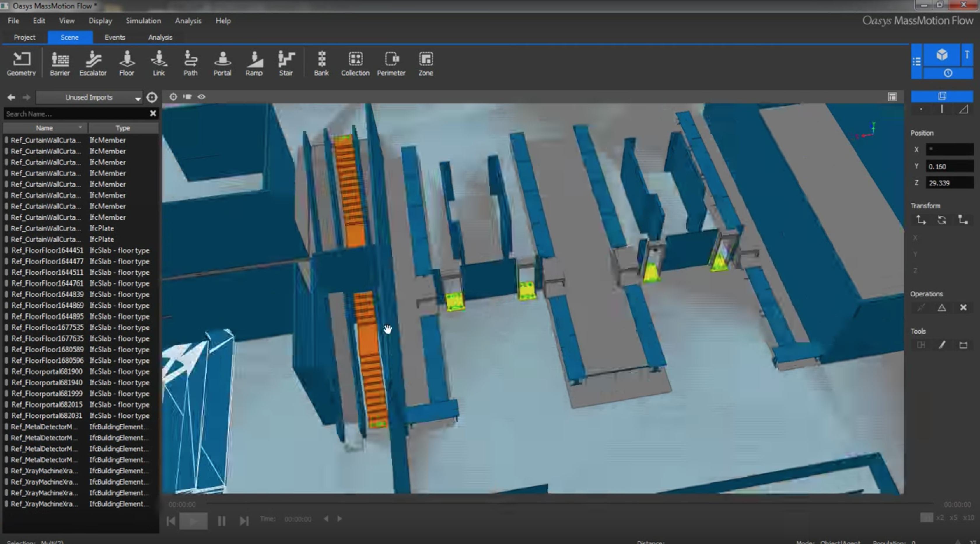Switch to the Analysis tab below menu bar
This screenshot has width=980, height=544.
[160, 37]
